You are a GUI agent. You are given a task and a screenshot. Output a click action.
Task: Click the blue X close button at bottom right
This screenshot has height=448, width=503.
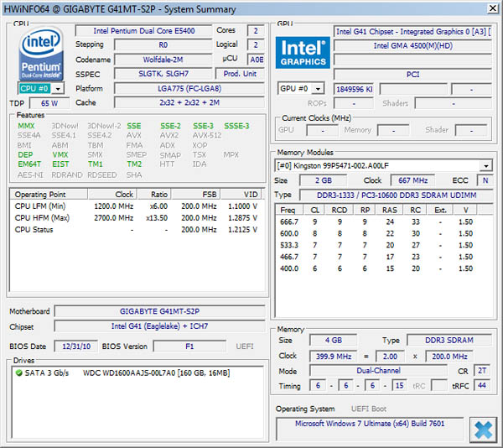pos(483,430)
